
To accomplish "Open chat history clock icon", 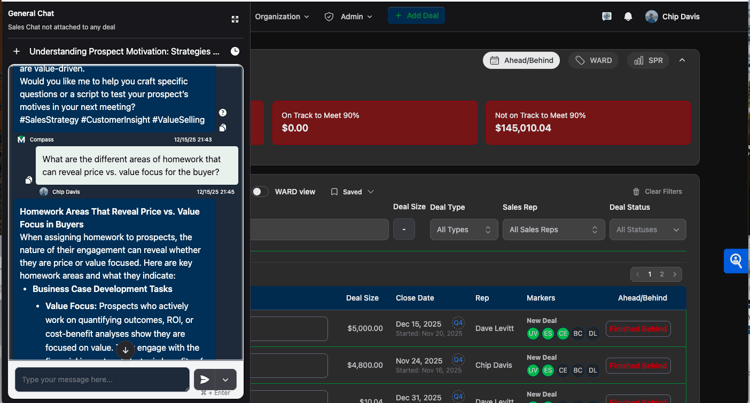I will point(235,51).
